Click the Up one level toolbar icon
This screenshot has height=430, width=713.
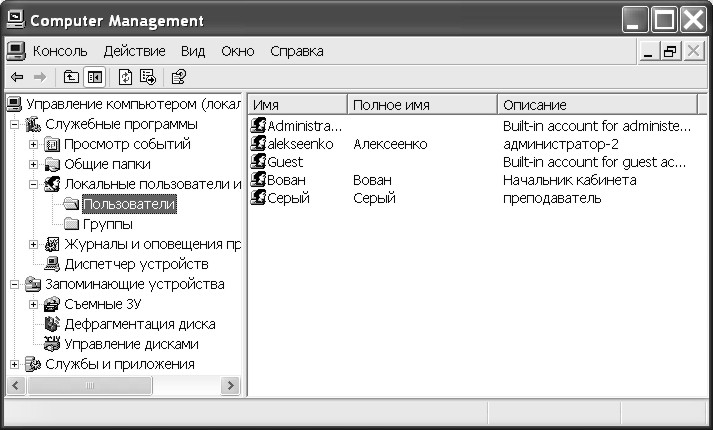point(70,77)
